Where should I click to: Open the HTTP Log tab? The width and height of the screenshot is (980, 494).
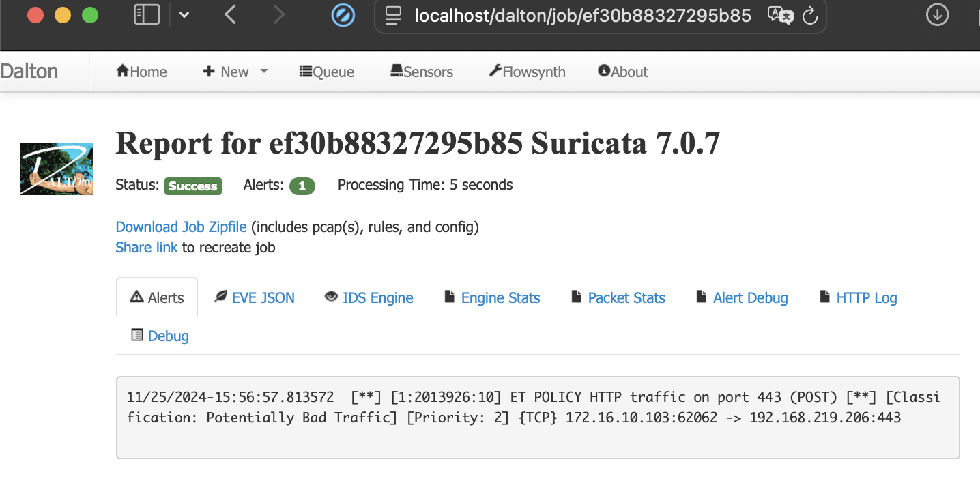[858, 297]
